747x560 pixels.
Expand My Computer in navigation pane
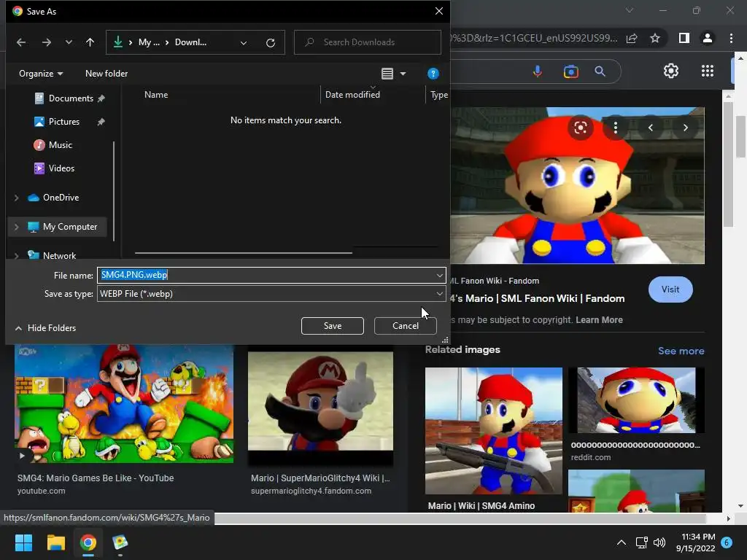(x=16, y=227)
